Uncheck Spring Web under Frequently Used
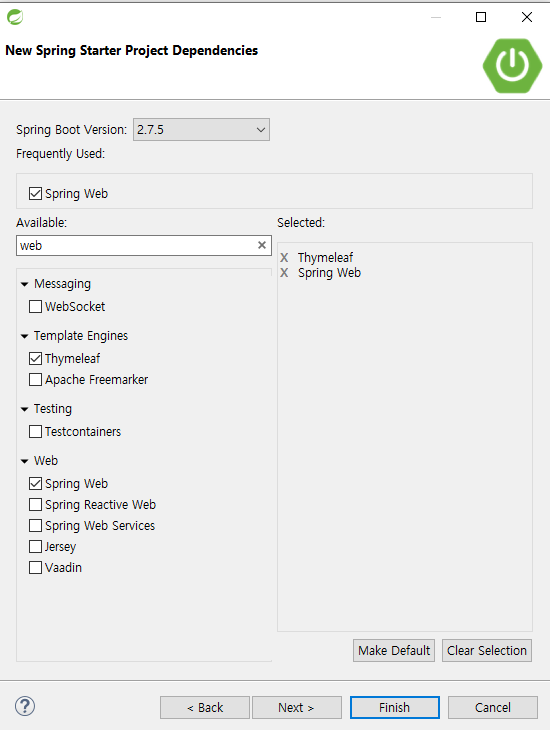The image size is (550, 730). [x=35, y=193]
